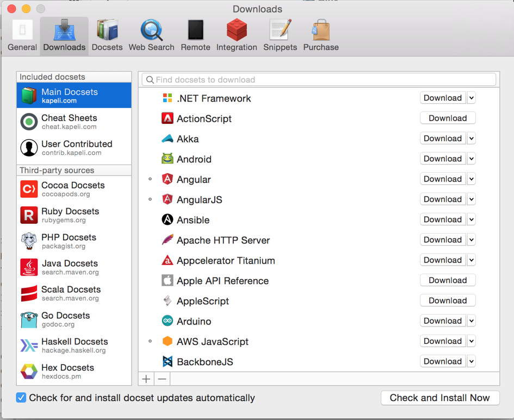The width and height of the screenshot is (514, 420).
Task: Click the Akka blue wave icon
Action: click(168, 139)
